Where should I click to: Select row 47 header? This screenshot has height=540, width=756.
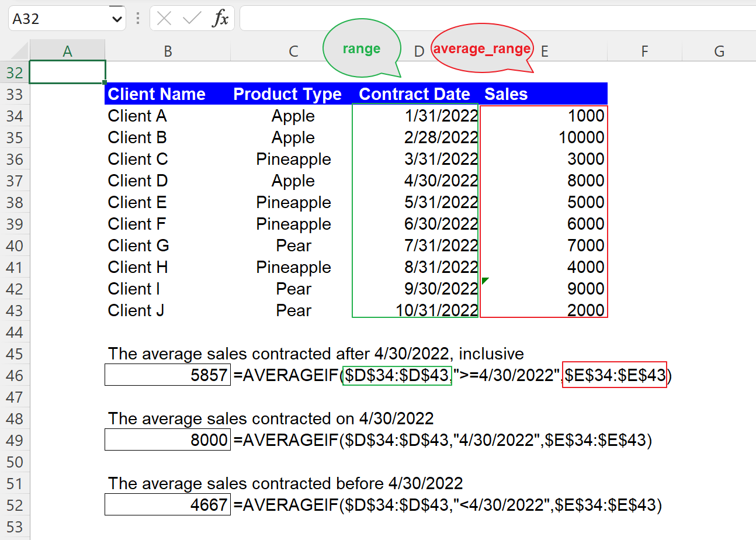tap(14, 397)
